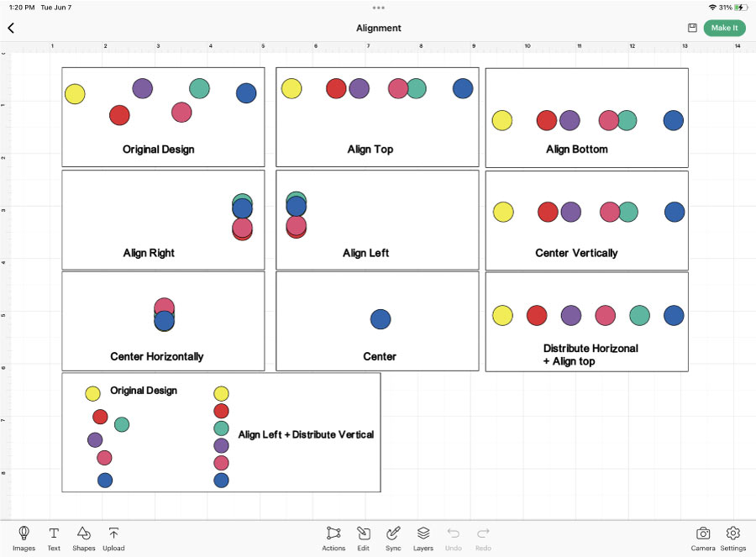Select teal circle beside Distribute Vertical label
756x557 pixels.
click(221, 428)
